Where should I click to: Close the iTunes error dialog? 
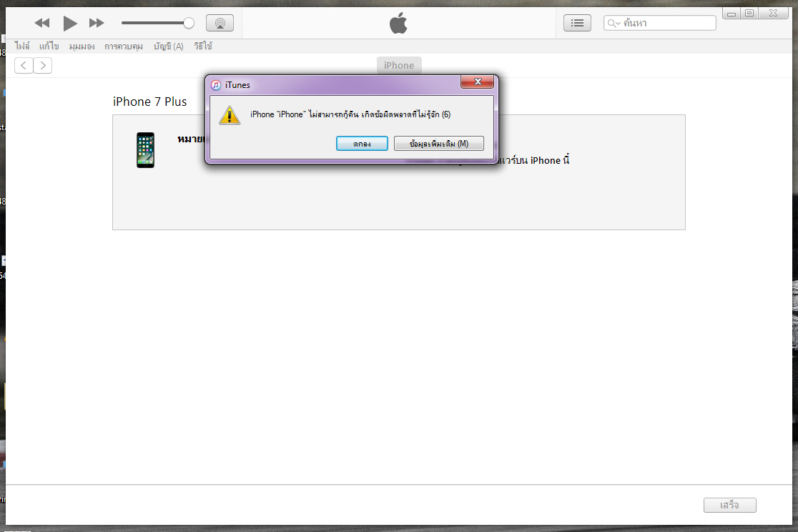tap(478, 82)
